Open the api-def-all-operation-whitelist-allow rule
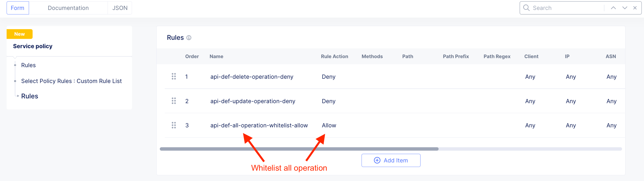Screen dimensions: 644x181 coord(259,125)
